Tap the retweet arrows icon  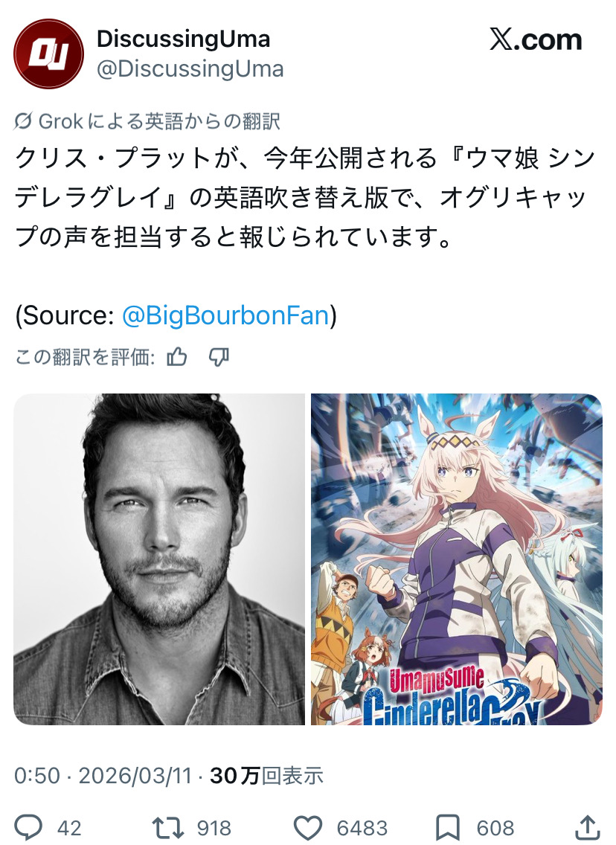point(168,827)
